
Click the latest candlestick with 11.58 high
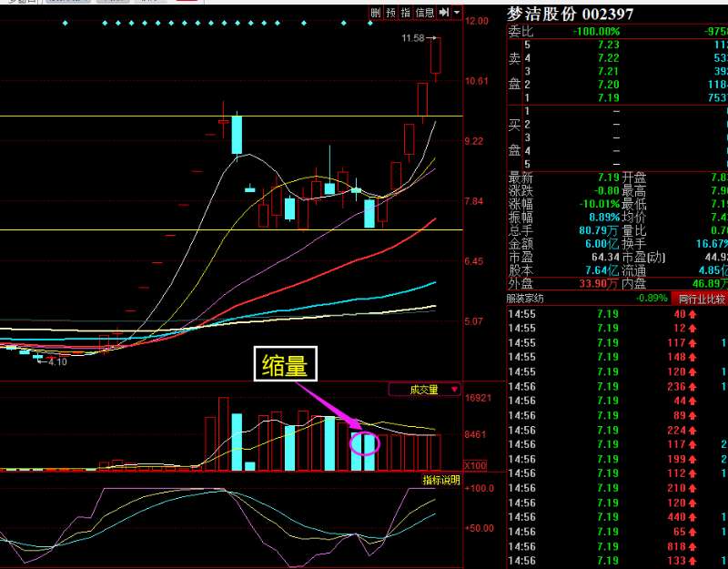(x=436, y=58)
